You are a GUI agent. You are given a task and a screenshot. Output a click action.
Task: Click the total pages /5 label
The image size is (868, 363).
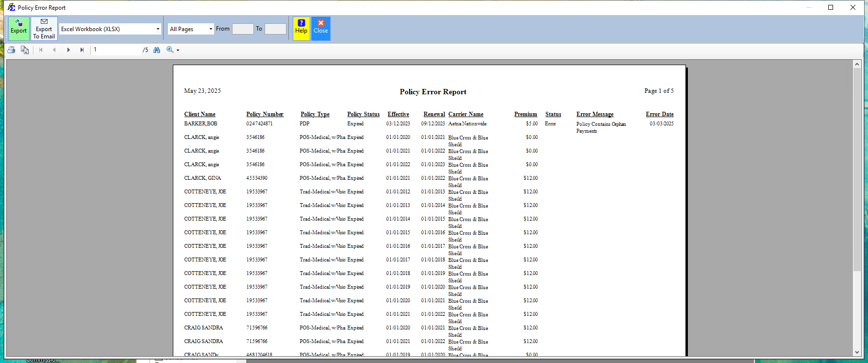click(145, 50)
